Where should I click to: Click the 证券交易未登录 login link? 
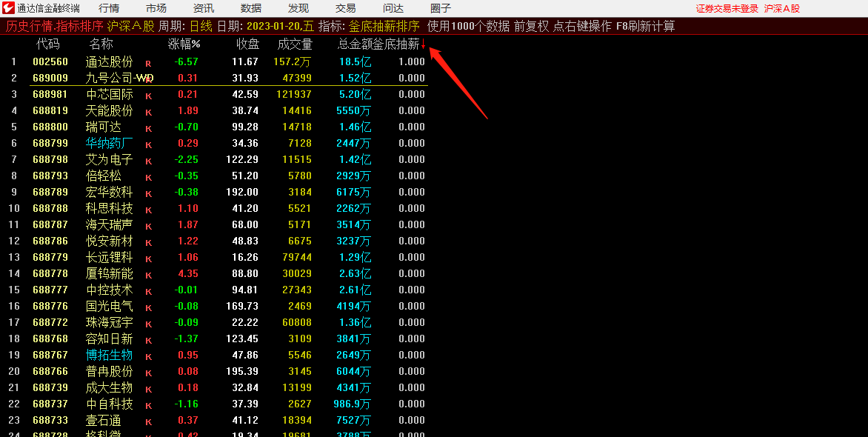(x=727, y=9)
